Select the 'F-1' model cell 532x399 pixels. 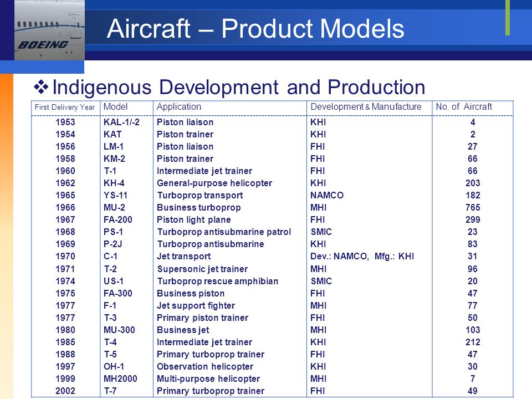[x=110, y=306]
